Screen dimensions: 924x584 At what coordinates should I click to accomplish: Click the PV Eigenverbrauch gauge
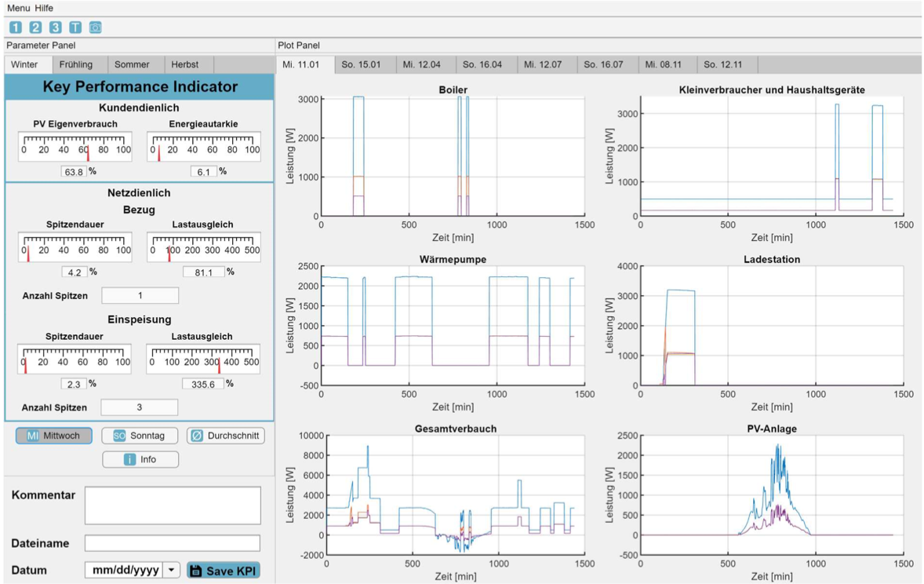(75, 147)
